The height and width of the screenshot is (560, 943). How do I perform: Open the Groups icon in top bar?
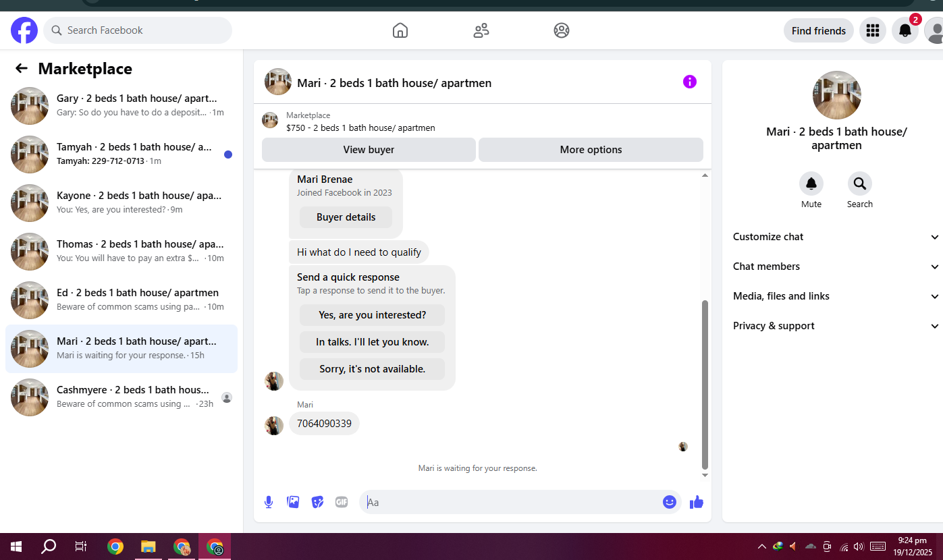point(562,30)
